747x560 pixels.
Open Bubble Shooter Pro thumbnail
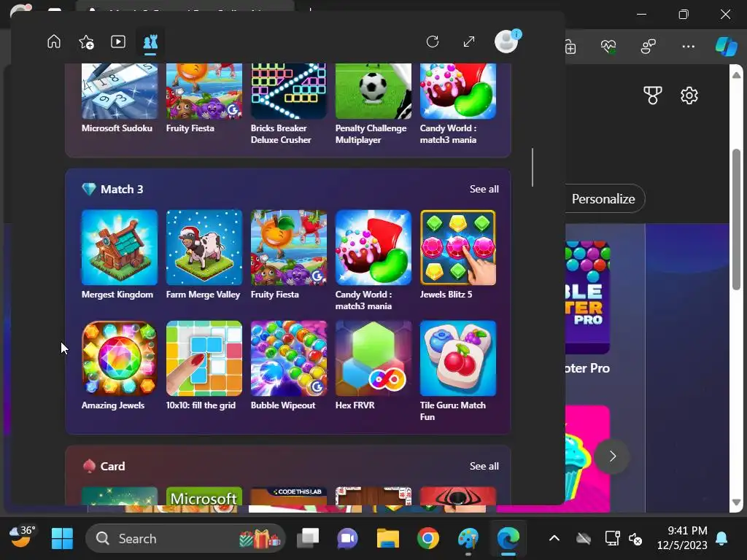click(x=587, y=297)
